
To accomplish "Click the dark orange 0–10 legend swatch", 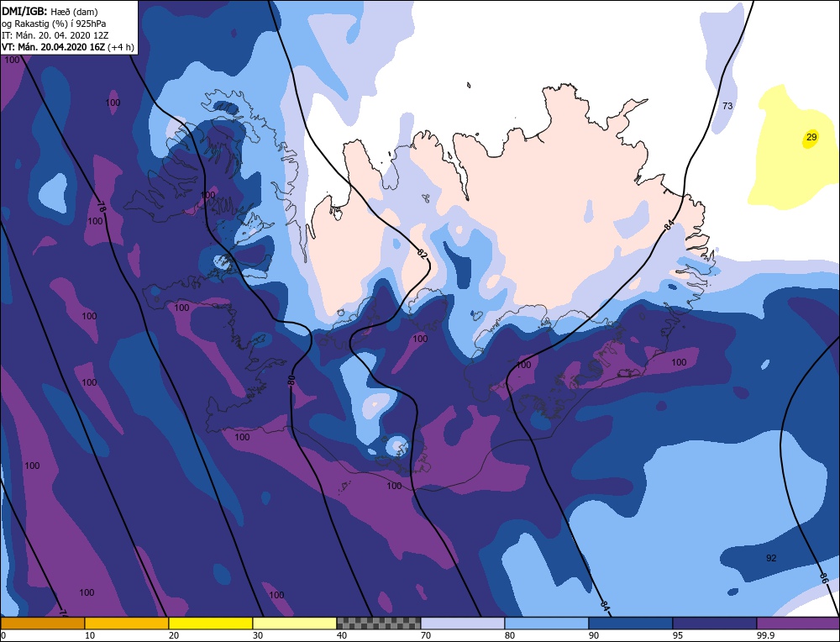I will [42, 624].
